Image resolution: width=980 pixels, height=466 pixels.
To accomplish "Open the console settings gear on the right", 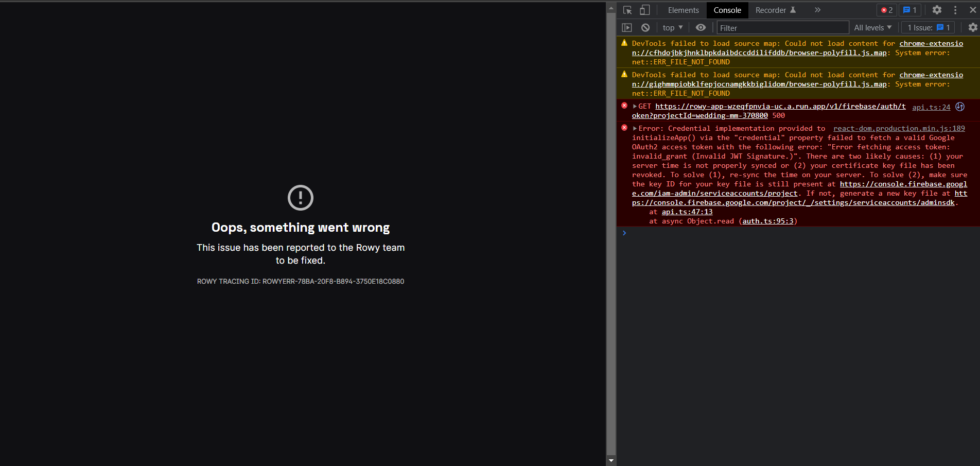I will pyautogui.click(x=972, y=27).
